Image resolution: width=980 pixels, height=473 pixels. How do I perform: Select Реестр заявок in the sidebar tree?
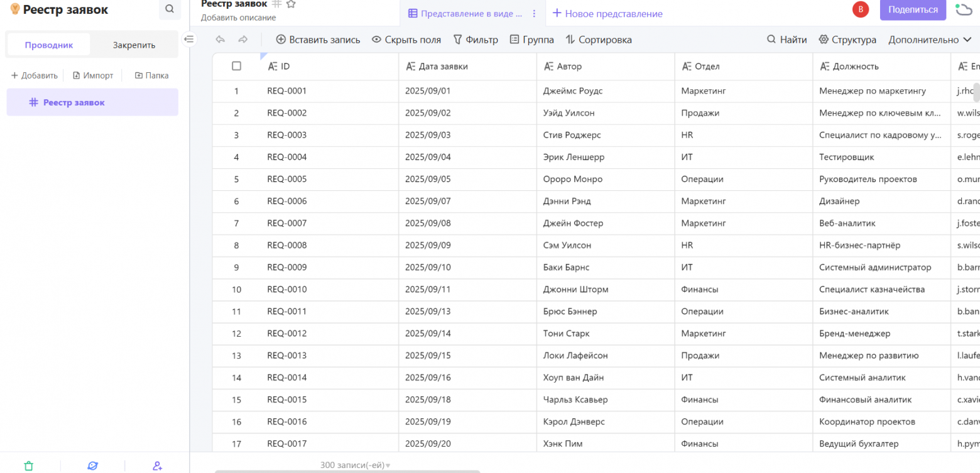(x=92, y=102)
